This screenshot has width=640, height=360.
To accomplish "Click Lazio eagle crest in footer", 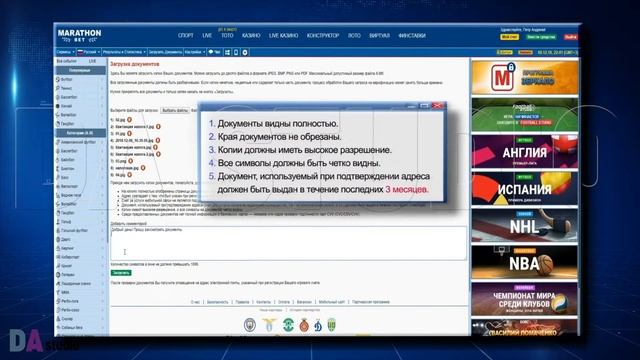I will [269, 325].
